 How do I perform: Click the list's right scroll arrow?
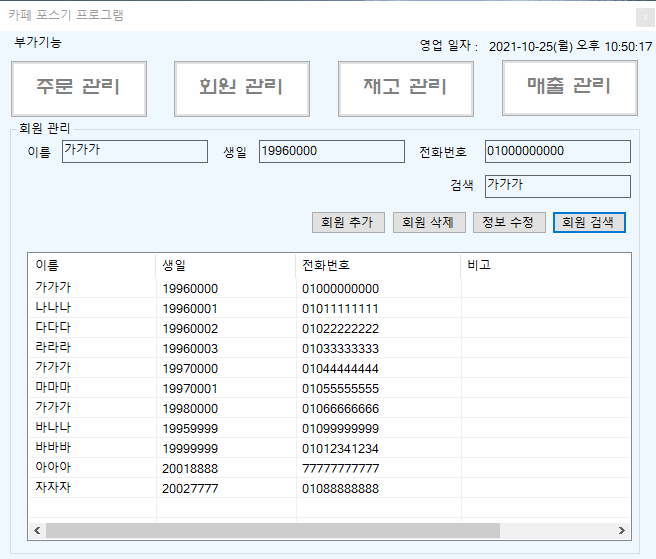[622, 531]
